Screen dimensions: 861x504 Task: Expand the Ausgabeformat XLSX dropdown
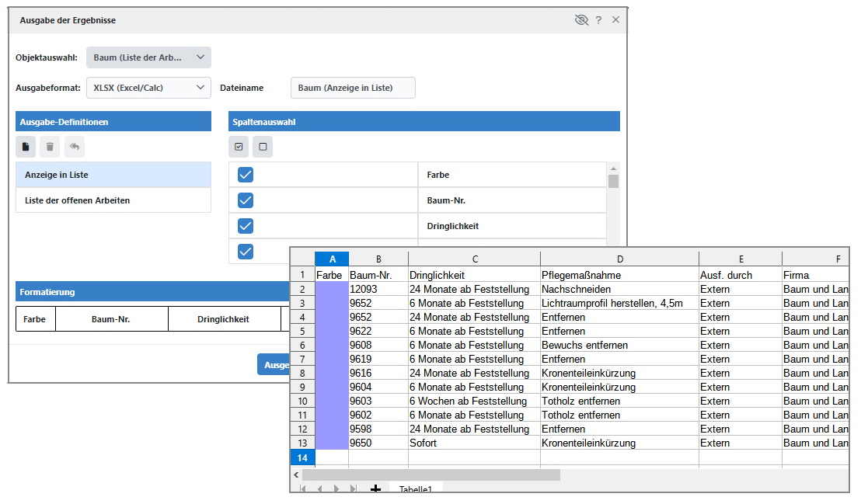(x=148, y=88)
